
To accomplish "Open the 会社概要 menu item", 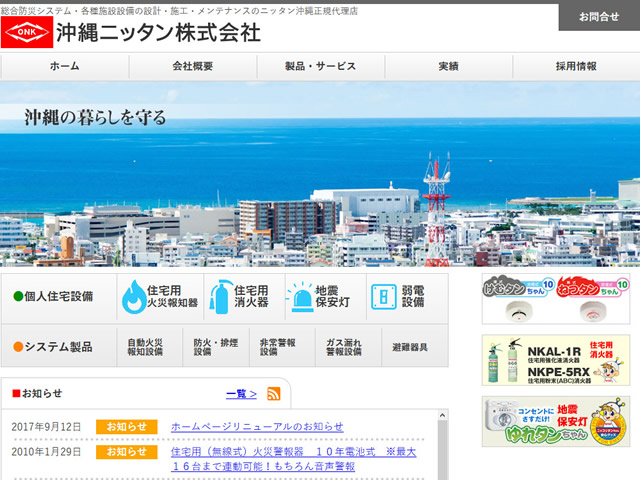I will click(193, 66).
